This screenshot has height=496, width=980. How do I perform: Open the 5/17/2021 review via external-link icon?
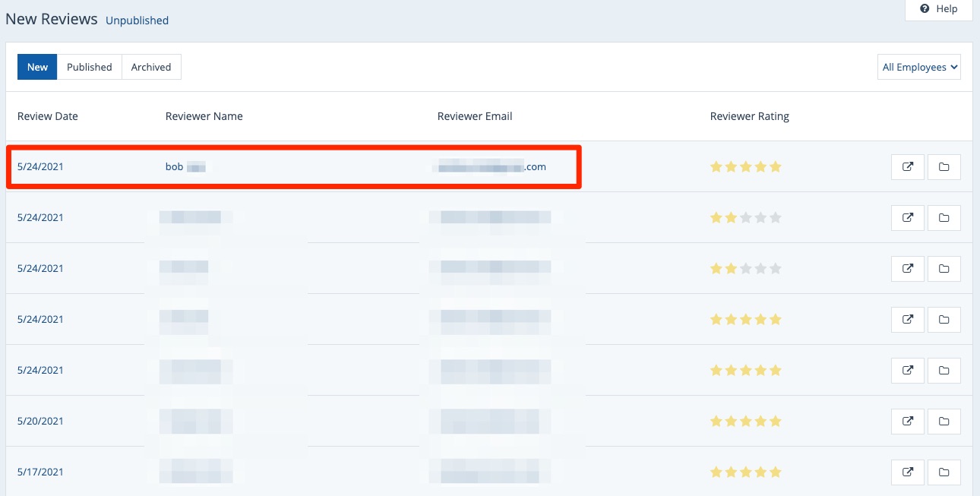pyautogui.click(x=907, y=472)
